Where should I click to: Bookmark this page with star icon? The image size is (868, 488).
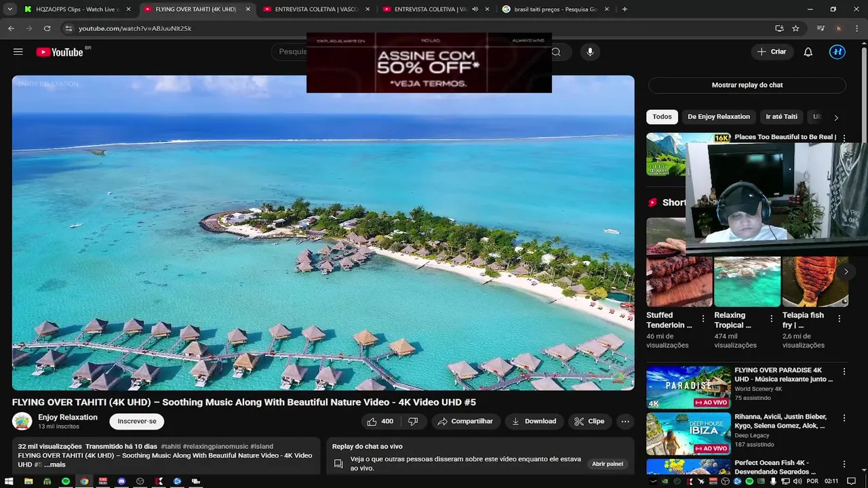[x=795, y=28]
